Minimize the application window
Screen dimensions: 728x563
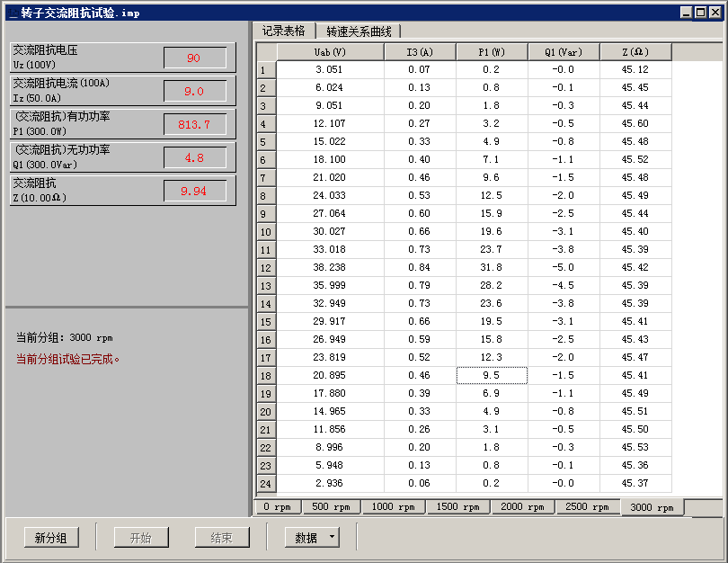click(x=688, y=13)
